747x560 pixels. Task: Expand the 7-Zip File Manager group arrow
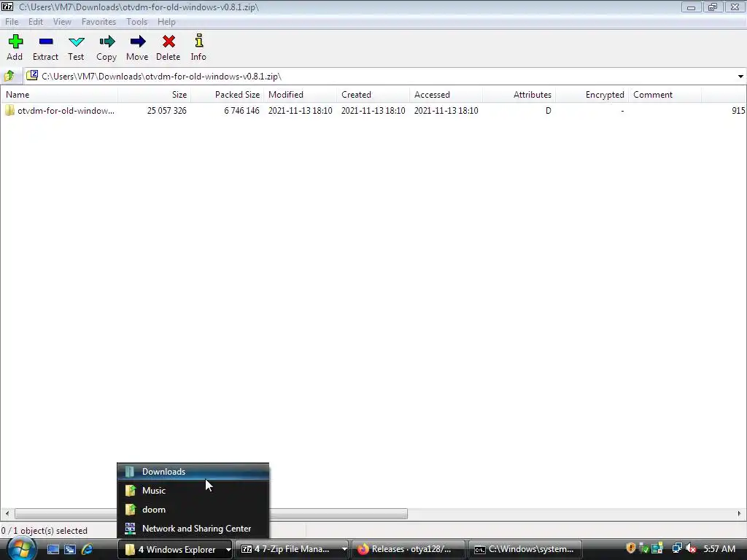click(344, 550)
